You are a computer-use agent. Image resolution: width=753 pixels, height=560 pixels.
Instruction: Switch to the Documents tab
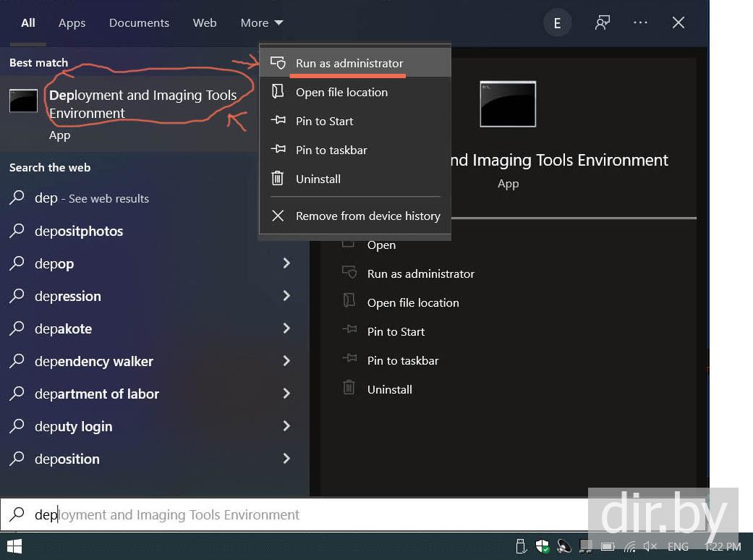(139, 23)
